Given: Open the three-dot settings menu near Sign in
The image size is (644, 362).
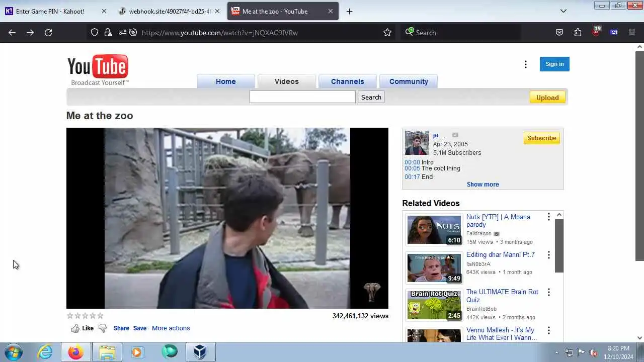Looking at the screenshot, I should pyautogui.click(x=526, y=64).
